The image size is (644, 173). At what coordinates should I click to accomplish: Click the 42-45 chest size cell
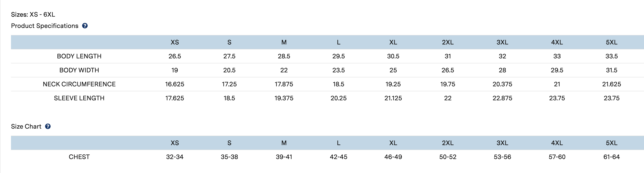pyautogui.click(x=338, y=157)
